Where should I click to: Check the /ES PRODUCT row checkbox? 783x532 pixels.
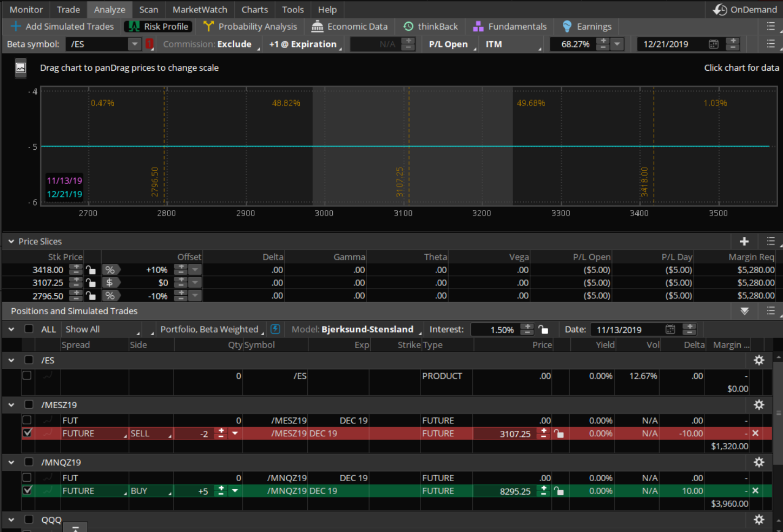[x=27, y=375]
